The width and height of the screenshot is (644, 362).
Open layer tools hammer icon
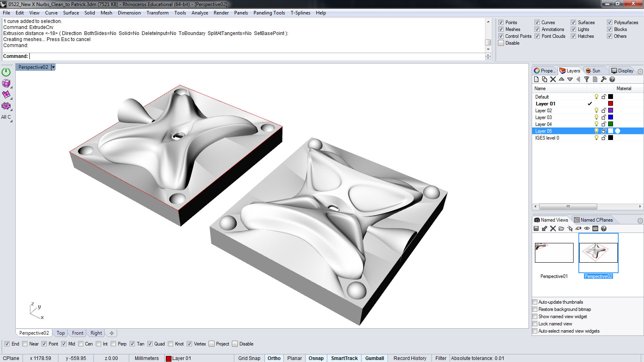tap(604, 79)
